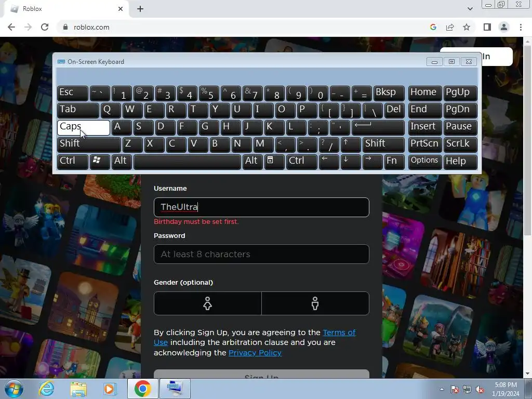Toggle the left Ctrl key

point(73,161)
